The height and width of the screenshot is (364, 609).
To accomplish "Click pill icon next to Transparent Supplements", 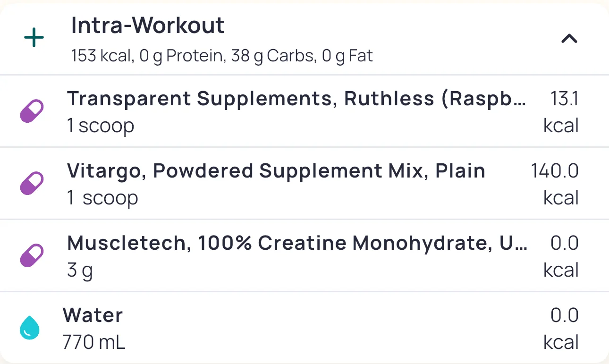I will click(32, 111).
